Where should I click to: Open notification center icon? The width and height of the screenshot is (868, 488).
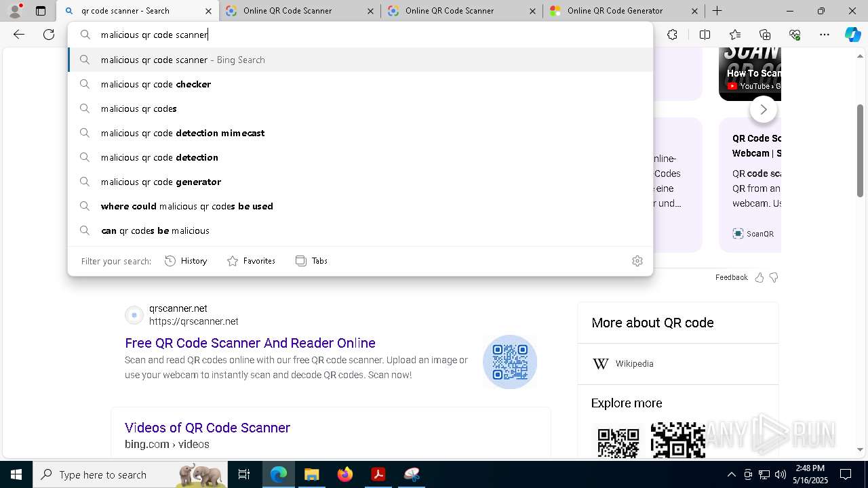click(x=846, y=474)
